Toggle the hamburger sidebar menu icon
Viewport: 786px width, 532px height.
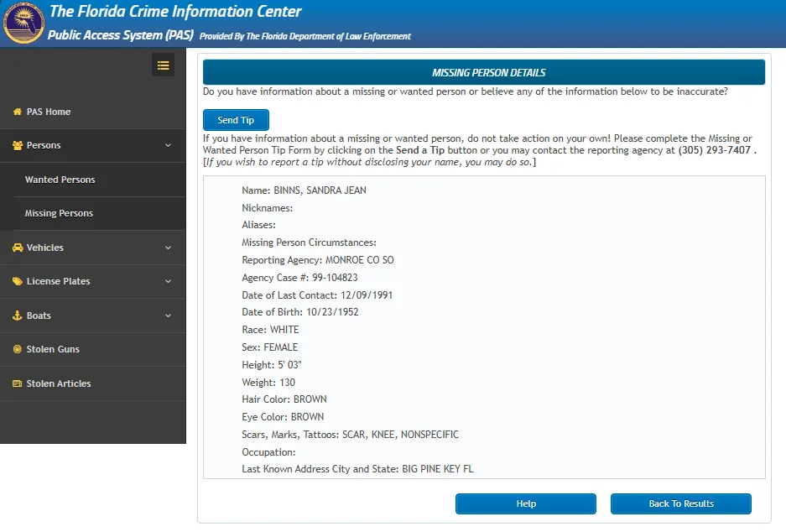coord(163,65)
